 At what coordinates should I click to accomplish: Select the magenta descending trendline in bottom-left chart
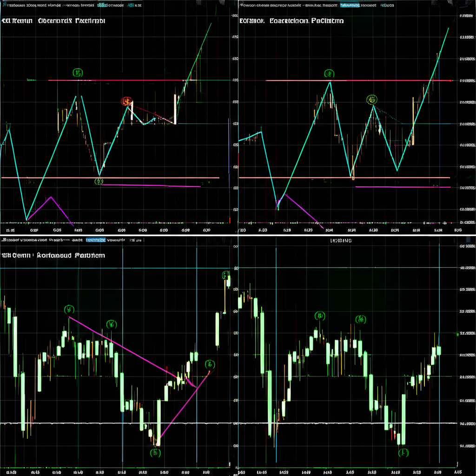121,345
